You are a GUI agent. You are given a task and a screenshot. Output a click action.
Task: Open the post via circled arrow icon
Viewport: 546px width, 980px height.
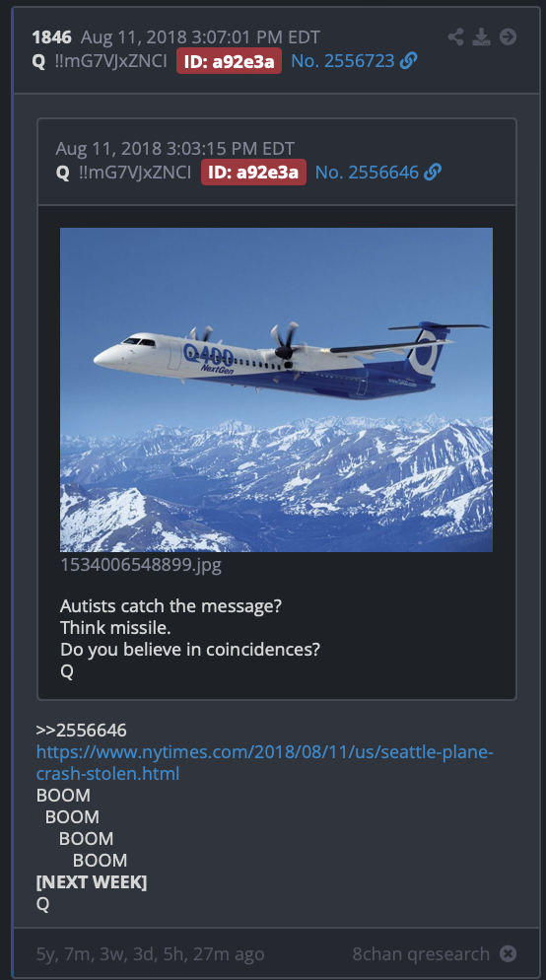pos(508,36)
